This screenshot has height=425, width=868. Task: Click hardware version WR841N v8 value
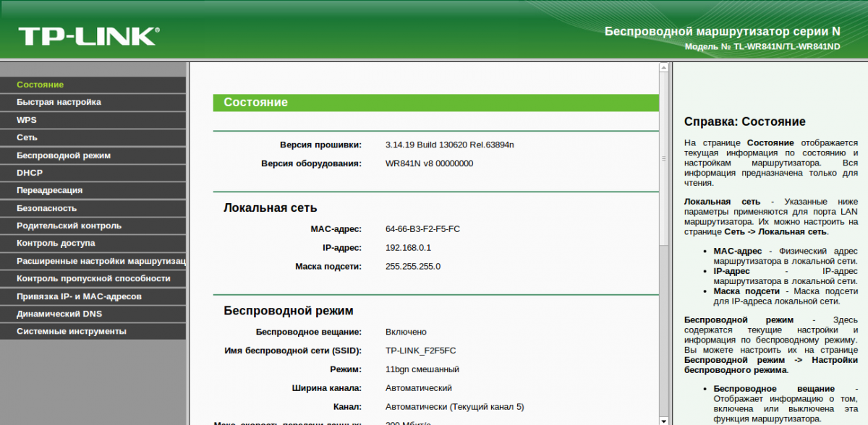tap(430, 163)
